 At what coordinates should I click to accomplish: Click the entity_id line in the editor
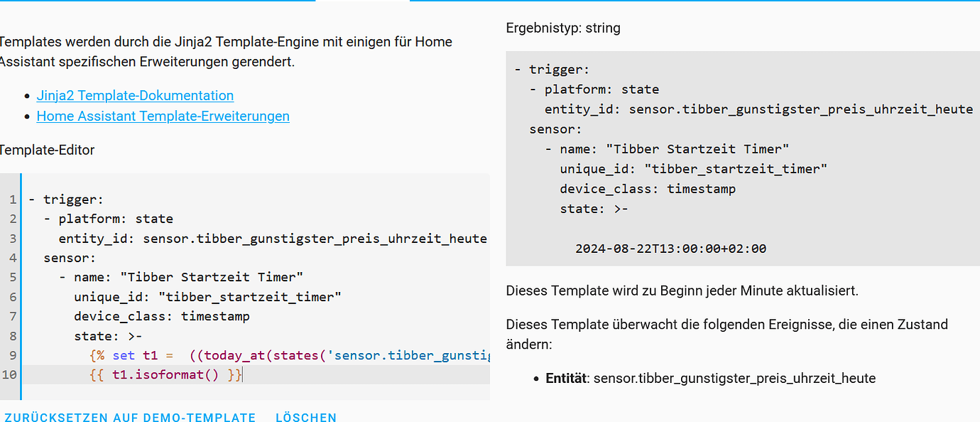[272, 239]
